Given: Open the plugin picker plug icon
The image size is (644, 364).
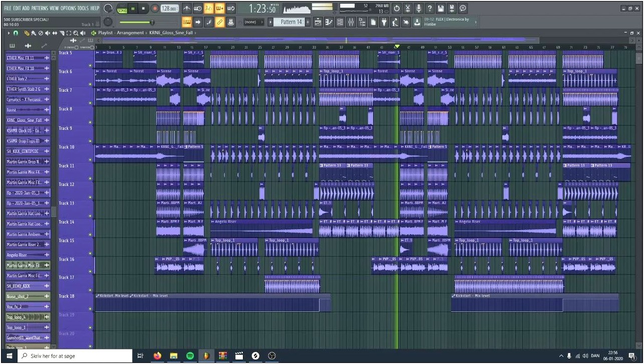Looking at the screenshot, I should (384, 22).
